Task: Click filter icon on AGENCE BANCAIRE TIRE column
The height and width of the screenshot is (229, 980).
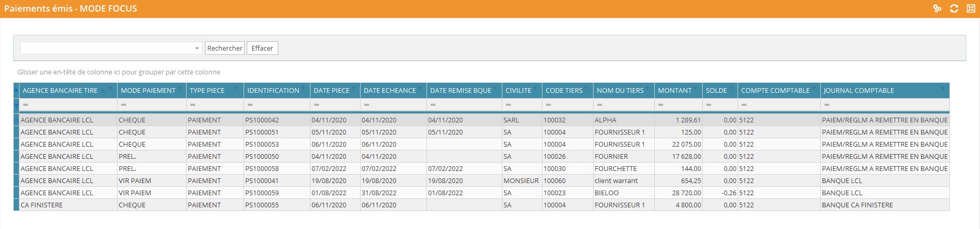Action: coord(110,88)
